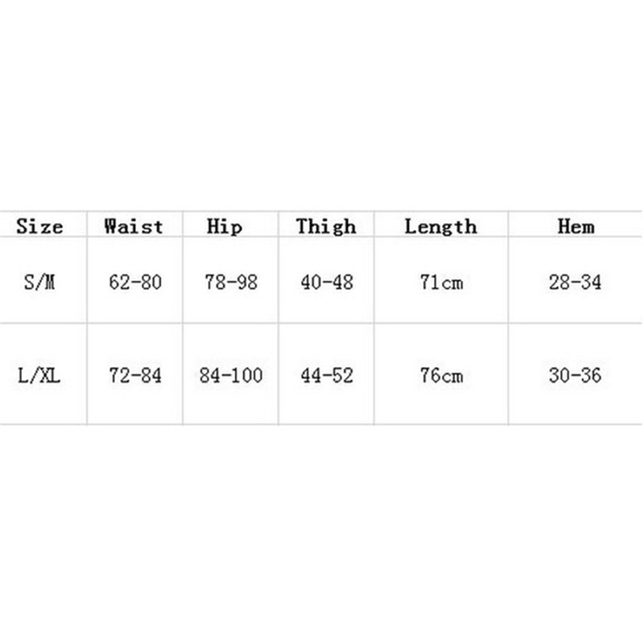The height and width of the screenshot is (644, 644).
Task: Click the Hip column header
Action: (x=224, y=226)
